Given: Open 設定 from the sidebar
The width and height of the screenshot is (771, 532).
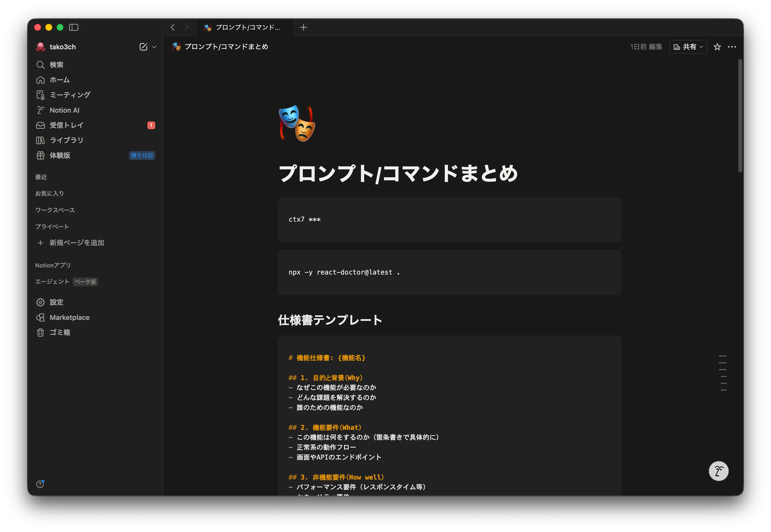Looking at the screenshot, I should 56,302.
